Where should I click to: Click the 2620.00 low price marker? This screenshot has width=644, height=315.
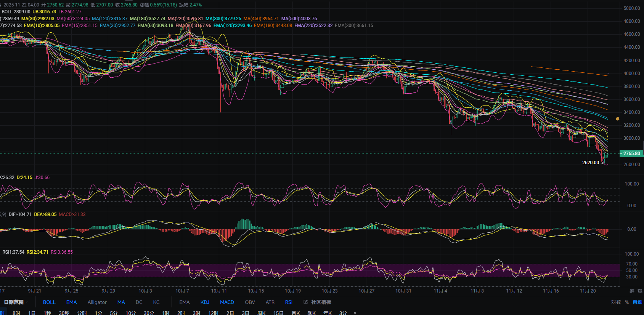590,163
